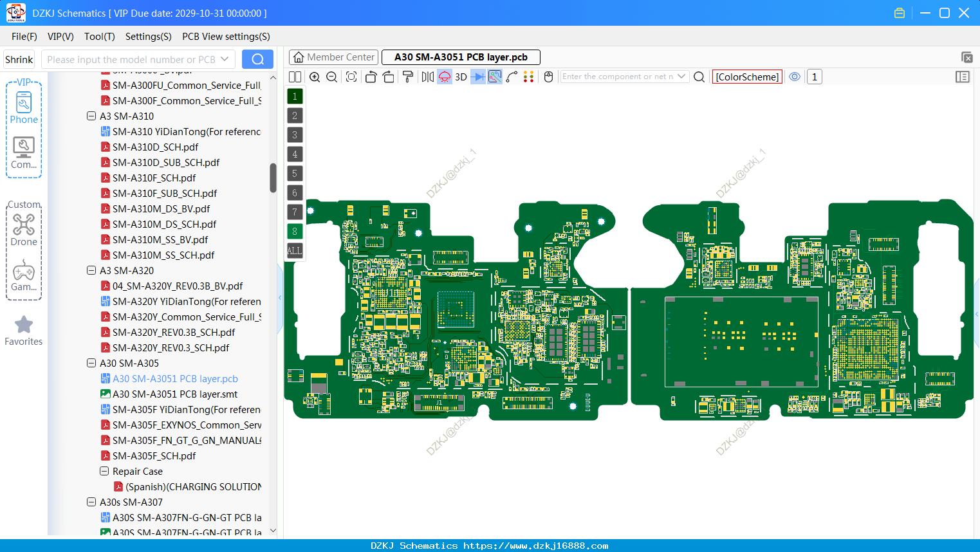Show ALL PCB layers
The image size is (980, 552).
point(295,251)
